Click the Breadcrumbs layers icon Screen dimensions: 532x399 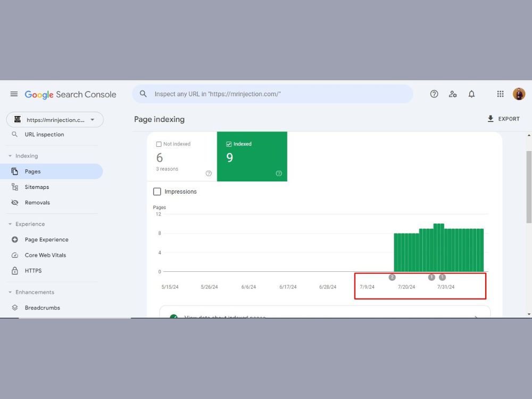point(14,307)
